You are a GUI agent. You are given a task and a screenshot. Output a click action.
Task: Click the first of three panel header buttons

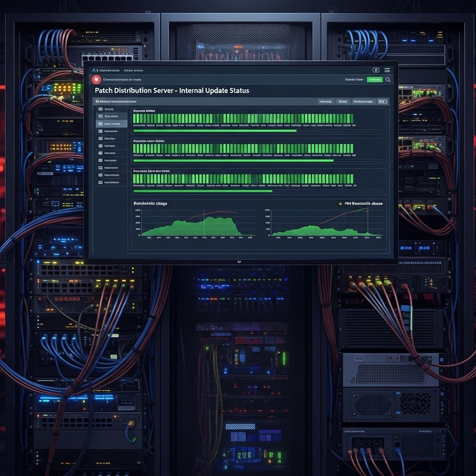[x=326, y=101]
